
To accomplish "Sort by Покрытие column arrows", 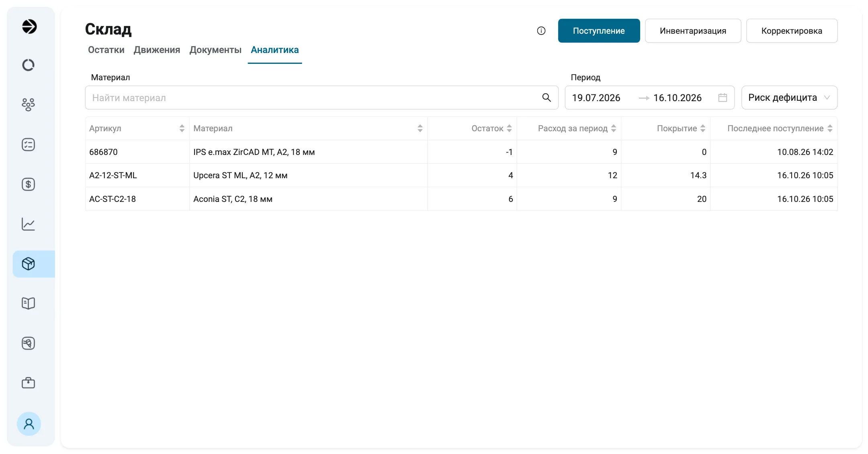I will tap(703, 128).
